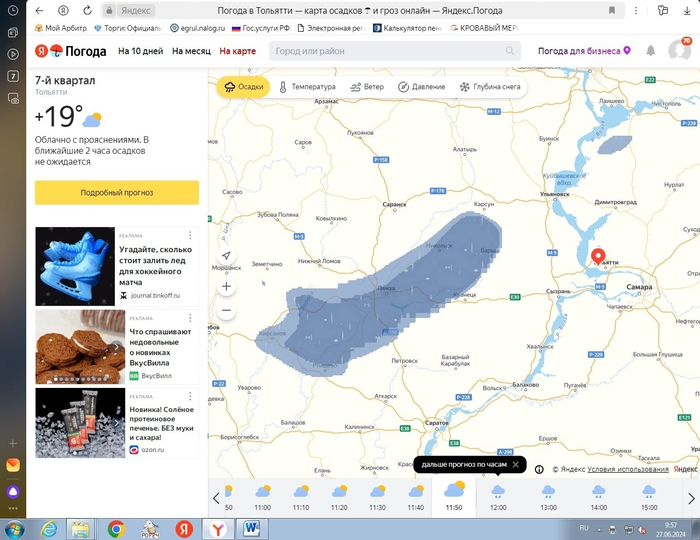Open the Windows Start button
This screenshot has height=540, width=700.
[13, 529]
